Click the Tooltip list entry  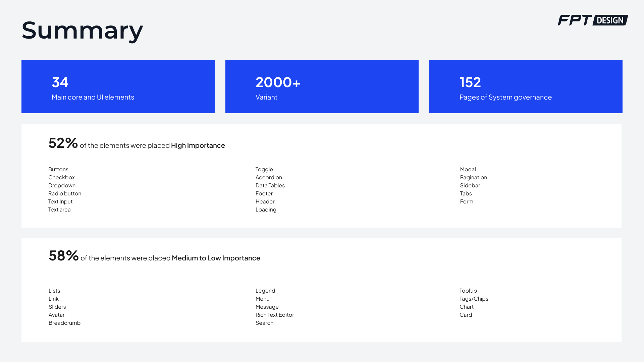click(468, 291)
